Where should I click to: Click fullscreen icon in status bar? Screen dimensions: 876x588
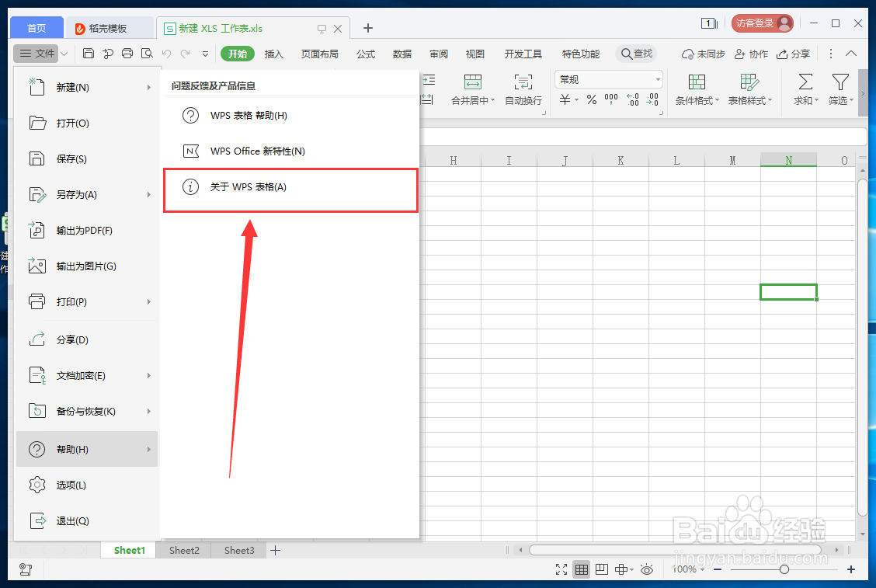click(561, 569)
